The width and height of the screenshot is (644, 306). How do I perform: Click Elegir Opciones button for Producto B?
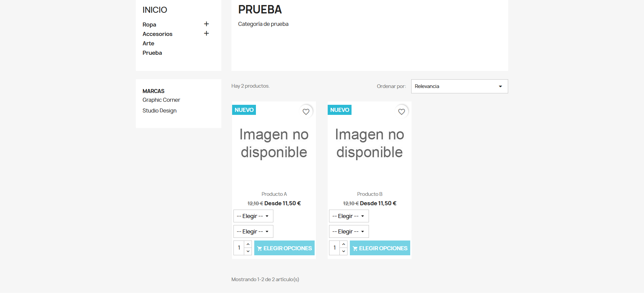380,248
